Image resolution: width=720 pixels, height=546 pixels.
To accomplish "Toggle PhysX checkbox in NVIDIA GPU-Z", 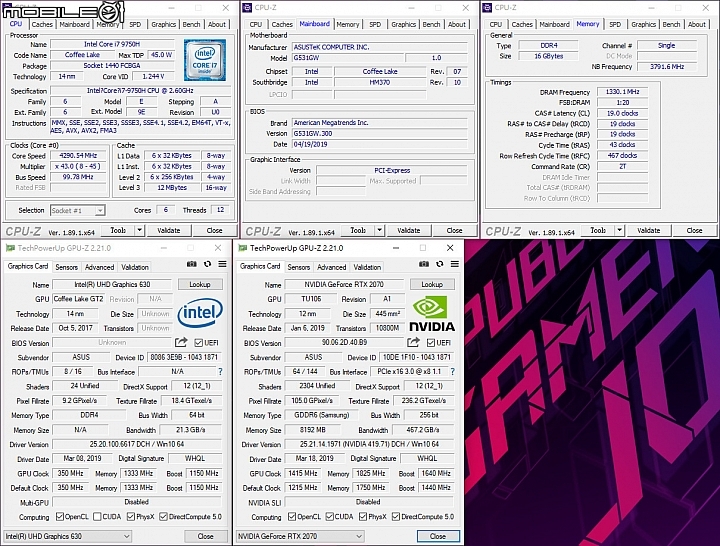I will 363,517.
